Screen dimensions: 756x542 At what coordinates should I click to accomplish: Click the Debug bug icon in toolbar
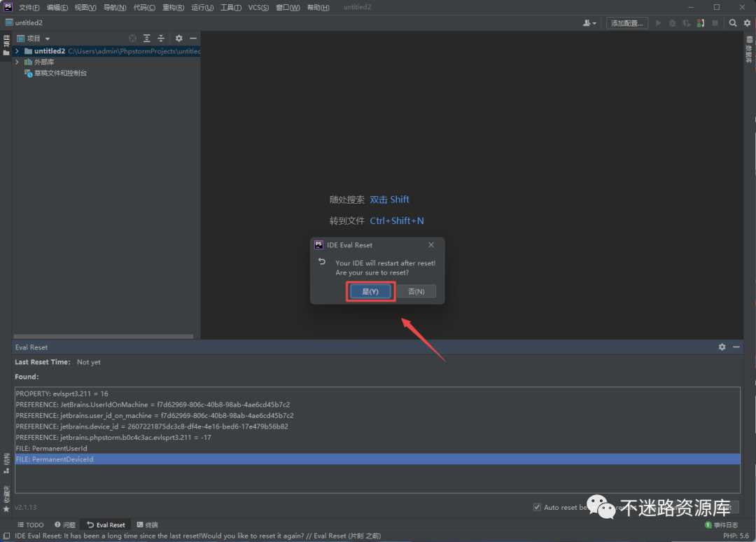pos(672,23)
